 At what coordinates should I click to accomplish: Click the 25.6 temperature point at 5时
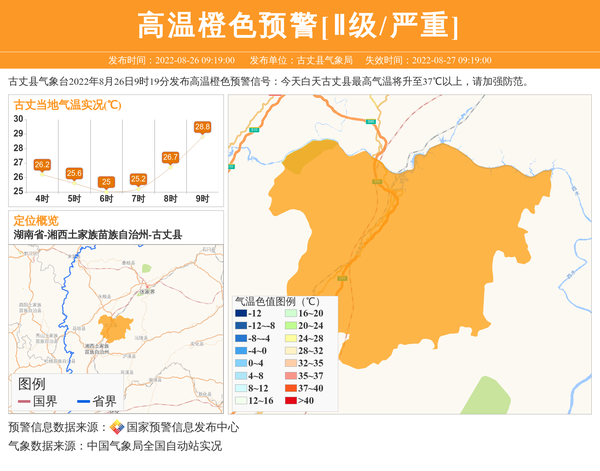(x=74, y=173)
